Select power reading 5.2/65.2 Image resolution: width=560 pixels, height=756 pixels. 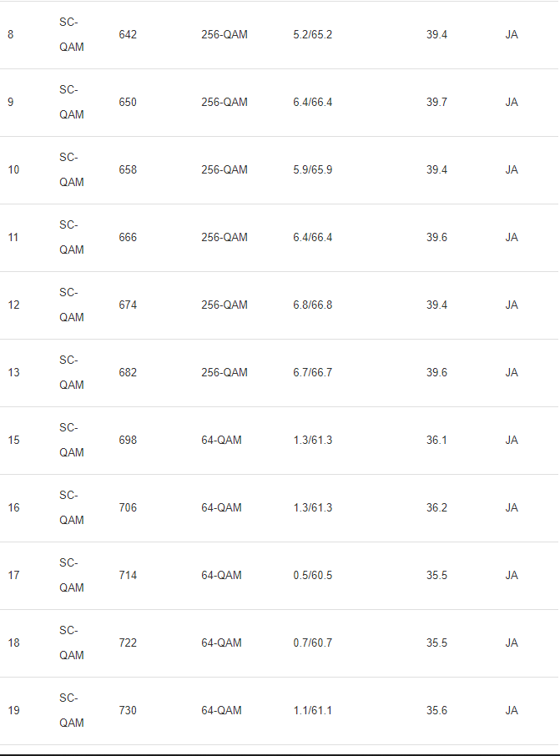pos(312,35)
